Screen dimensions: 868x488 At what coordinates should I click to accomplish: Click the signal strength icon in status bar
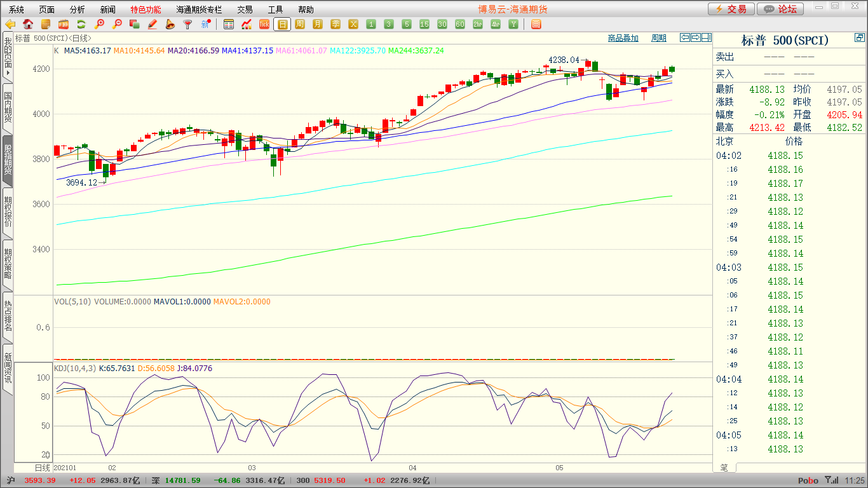(x=831, y=480)
